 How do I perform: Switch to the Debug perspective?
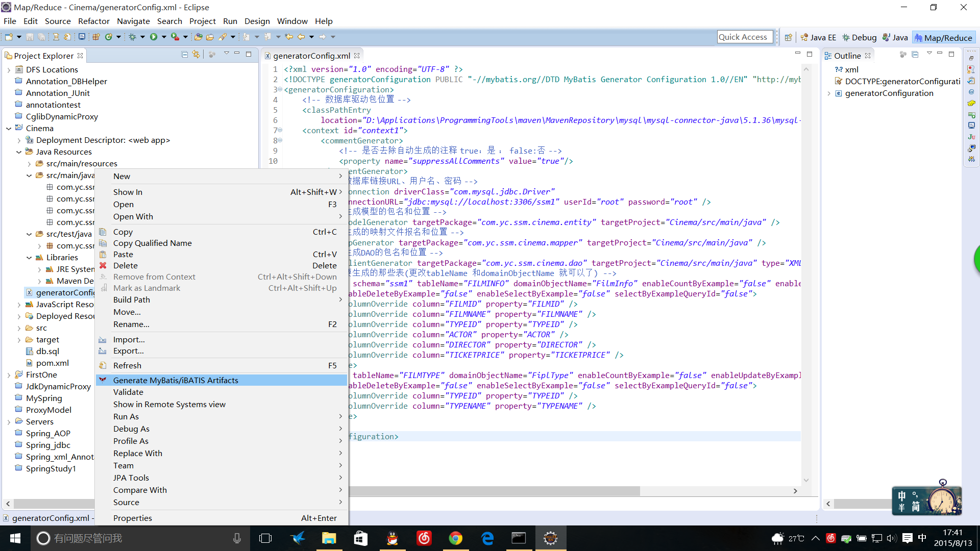coord(860,37)
